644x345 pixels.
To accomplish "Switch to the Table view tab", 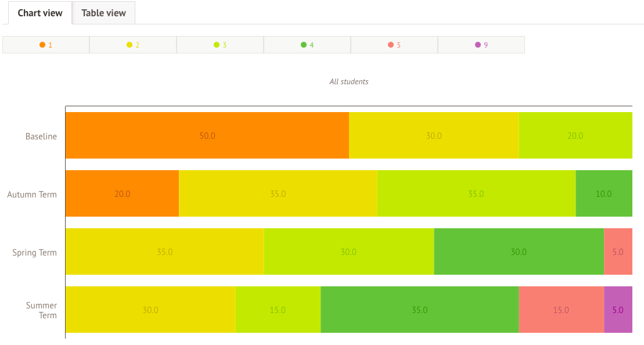I will click(x=103, y=13).
